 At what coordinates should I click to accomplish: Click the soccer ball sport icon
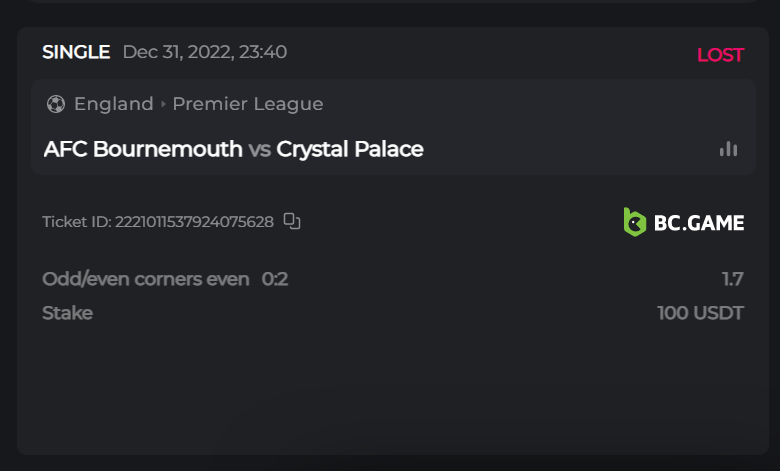point(56,104)
